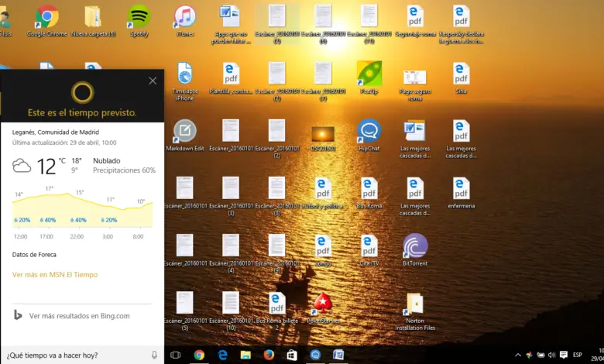Click the 'Leganés, Comunidad de Madrid' location text

[x=56, y=132]
